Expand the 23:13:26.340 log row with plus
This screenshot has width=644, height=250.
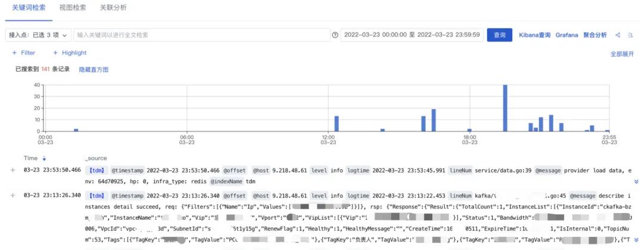click(x=13, y=195)
